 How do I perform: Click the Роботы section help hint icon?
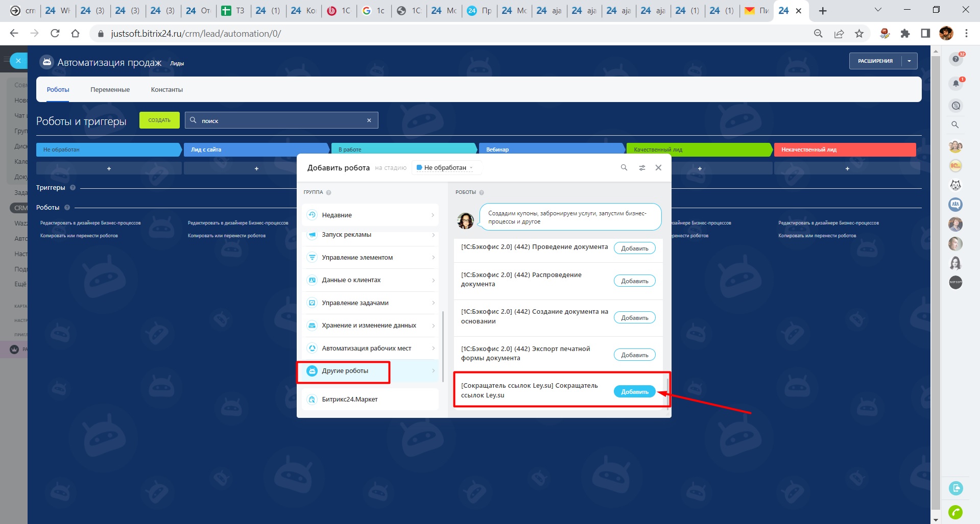tap(67, 208)
